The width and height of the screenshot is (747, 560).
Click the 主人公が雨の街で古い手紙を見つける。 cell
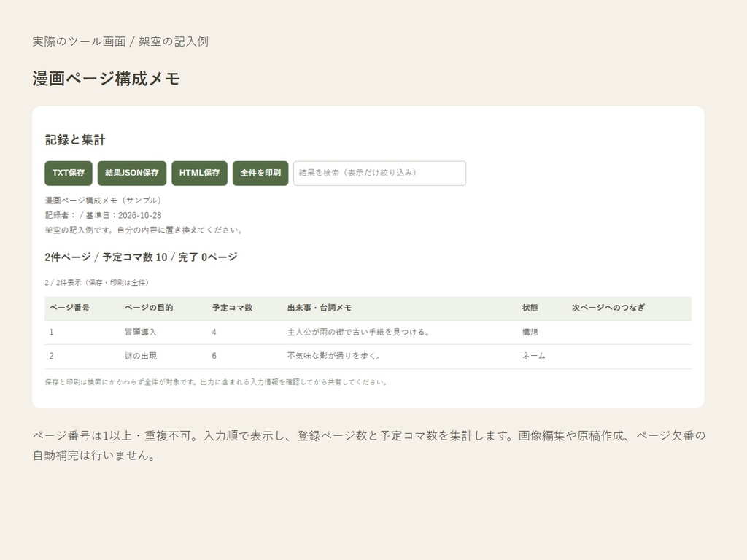tap(359, 332)
